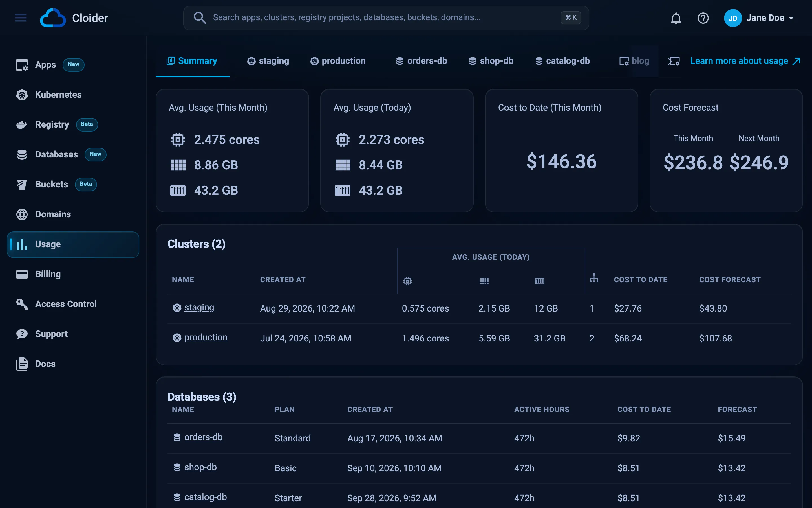This screenshot has height=508, width=812.
Task: Click the Buckets sidebar icon
Action: 22,185
